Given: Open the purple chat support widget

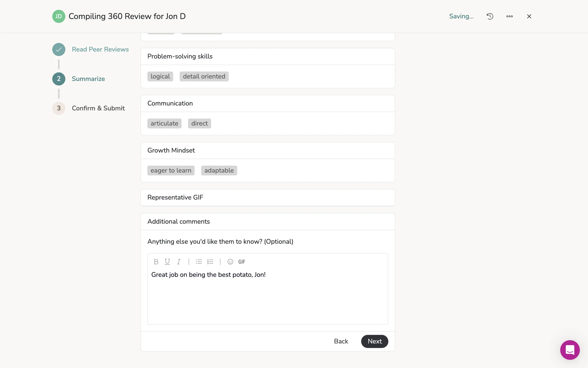Looking at the screenshot, I should (570, 350).
